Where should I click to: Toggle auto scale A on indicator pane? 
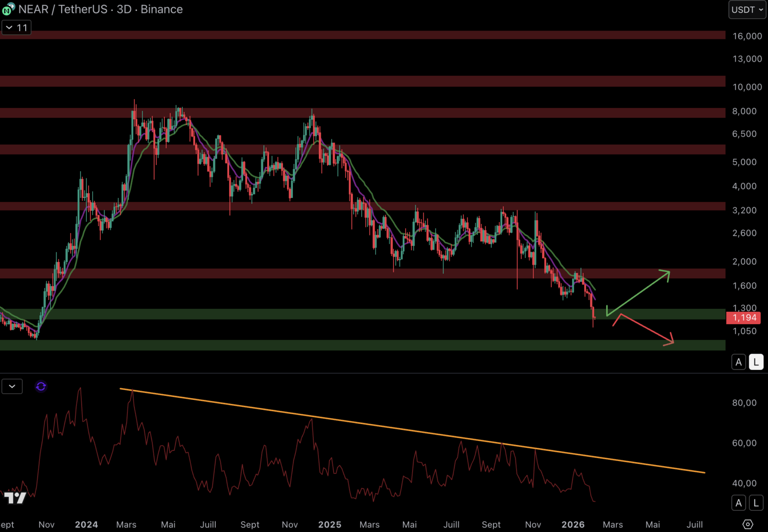738,503
